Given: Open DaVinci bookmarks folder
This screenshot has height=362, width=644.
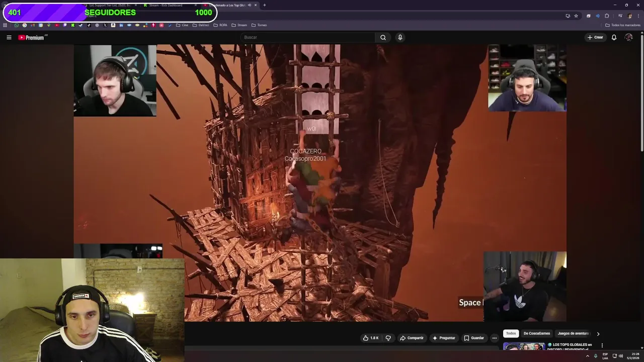Looking at the screenshot, I should 201,25.
